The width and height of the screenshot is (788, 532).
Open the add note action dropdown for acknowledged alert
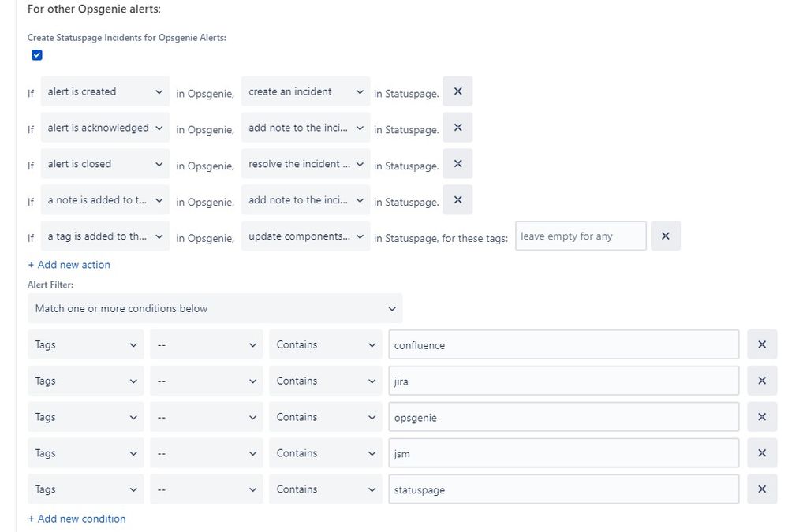(305, 128)
